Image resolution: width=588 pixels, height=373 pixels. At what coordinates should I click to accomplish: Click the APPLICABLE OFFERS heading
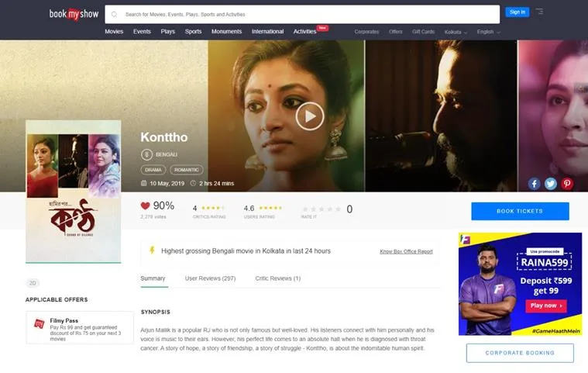pyautogui.click(x=57, y=300)
